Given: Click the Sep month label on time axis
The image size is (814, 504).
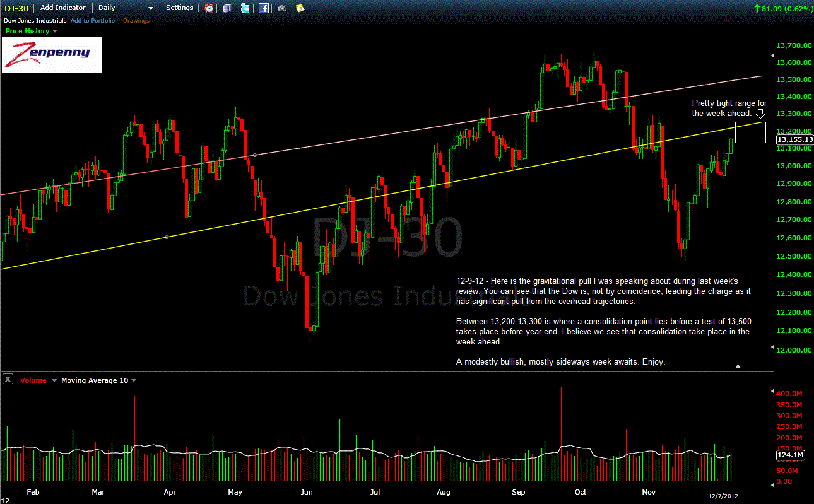Looking at the screenshot, I should click(519, 491).
